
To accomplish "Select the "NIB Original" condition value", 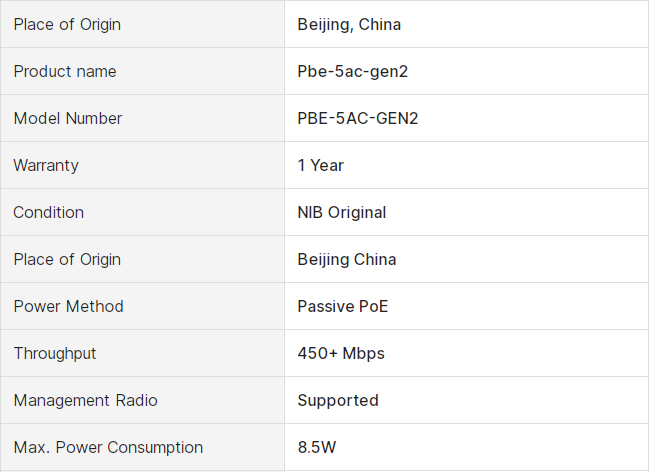I will click(x=341, y=212).
